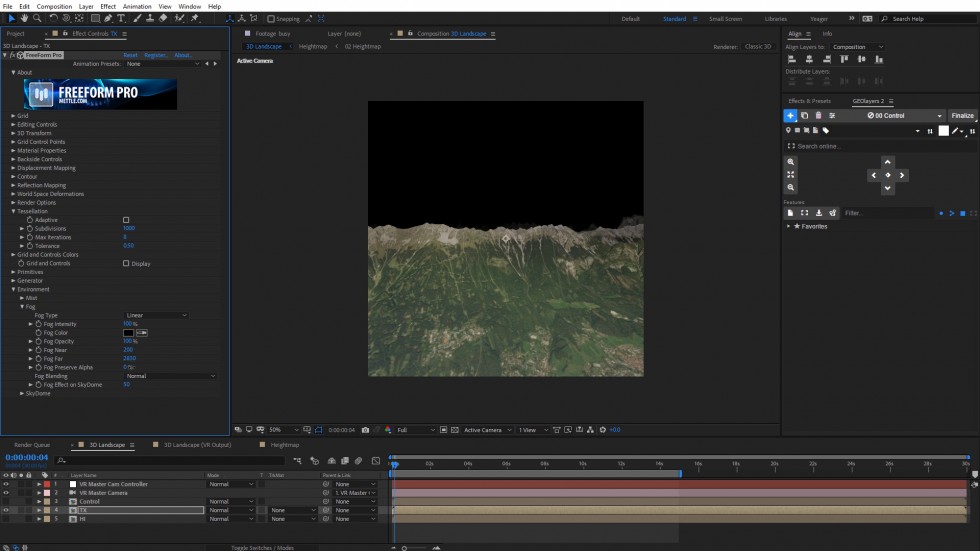Expand the SkyDome property group
The image size is (980, 551).
click(x=22, y=393)
